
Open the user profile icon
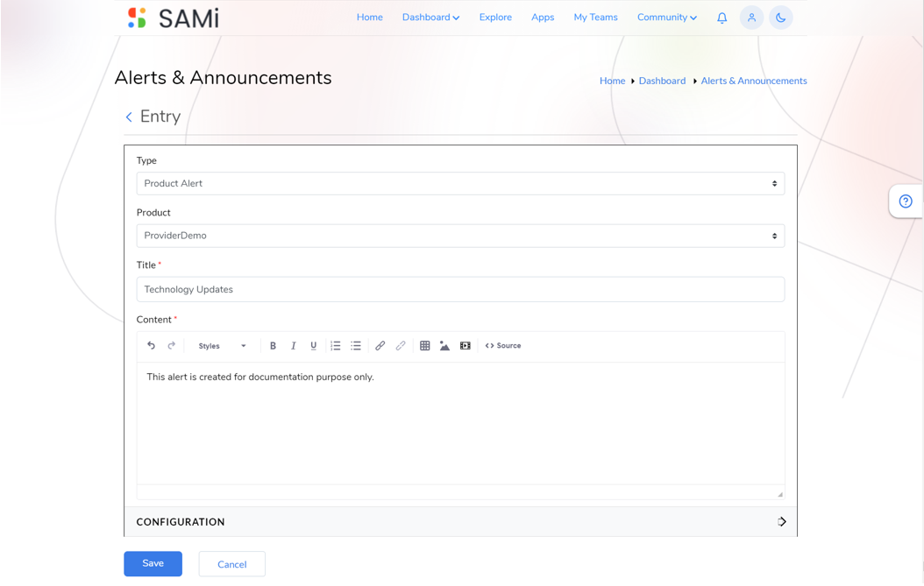point(751,18)
